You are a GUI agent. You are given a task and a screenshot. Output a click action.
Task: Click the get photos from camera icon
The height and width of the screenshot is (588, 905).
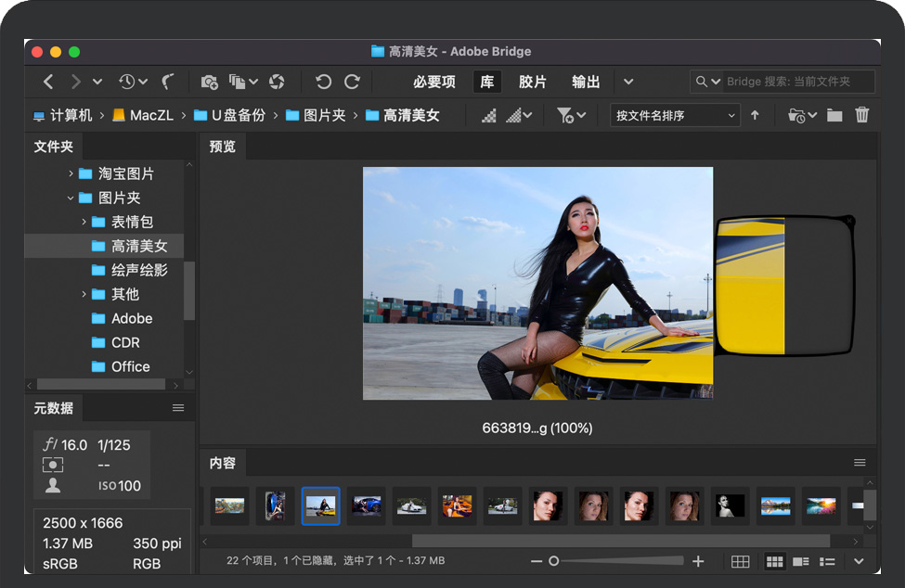point(210,83)
